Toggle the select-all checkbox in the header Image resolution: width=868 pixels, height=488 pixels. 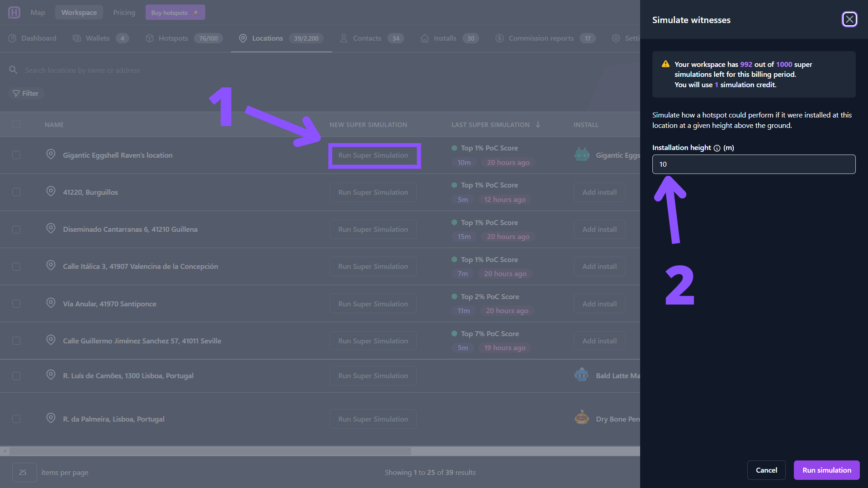(16, 124)
